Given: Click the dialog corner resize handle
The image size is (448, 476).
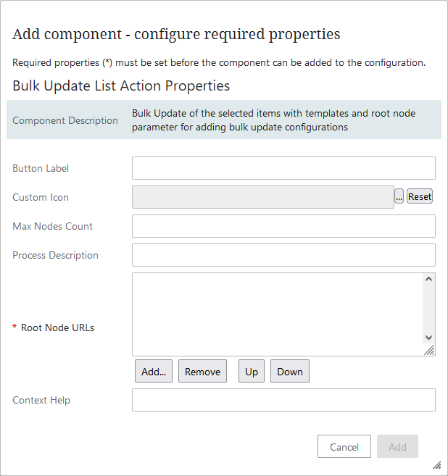Looking at the screenshot, I should click(x=437, y=464).
